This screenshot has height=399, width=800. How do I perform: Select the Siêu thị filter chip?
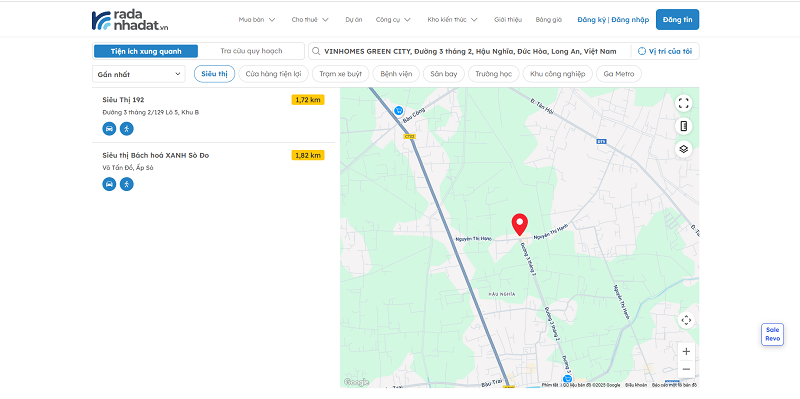tap(214, 74)
